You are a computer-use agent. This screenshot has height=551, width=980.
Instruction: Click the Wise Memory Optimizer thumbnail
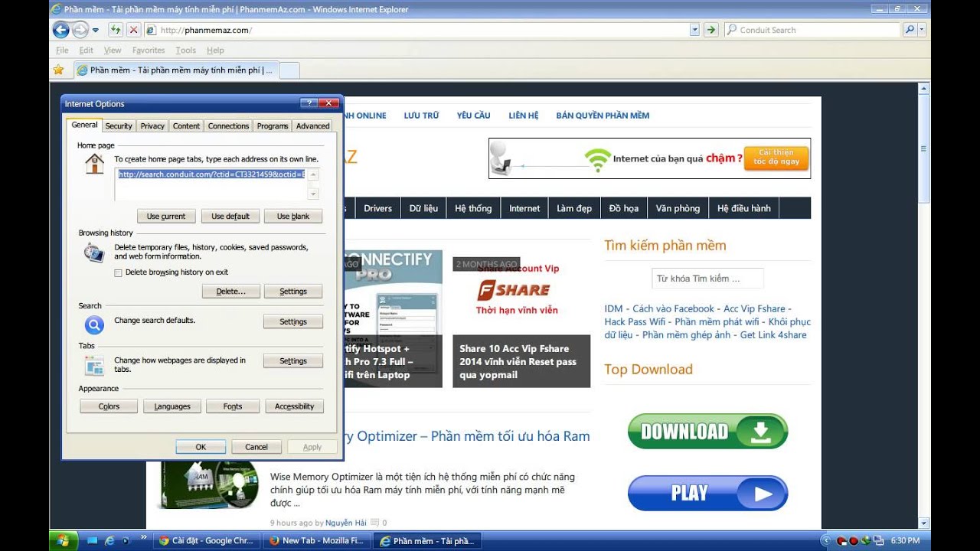point(209,484)
